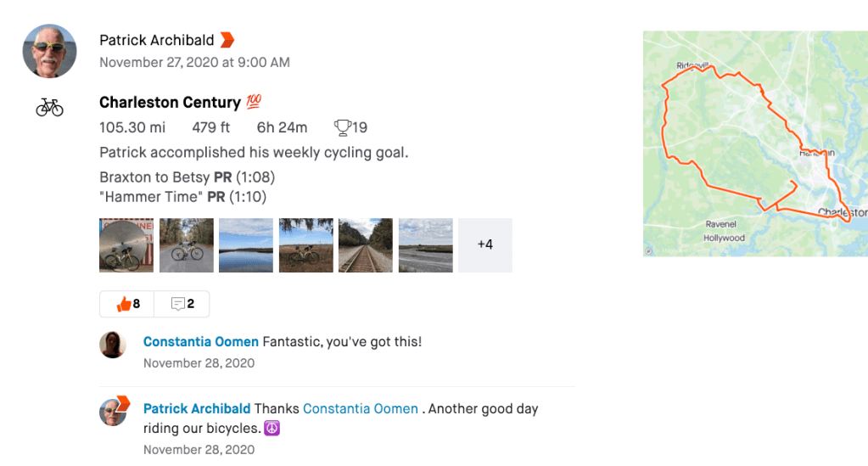Click the trophy achievements icon
Viewport: 868px width, 466px height.
[x=342, y=128]
